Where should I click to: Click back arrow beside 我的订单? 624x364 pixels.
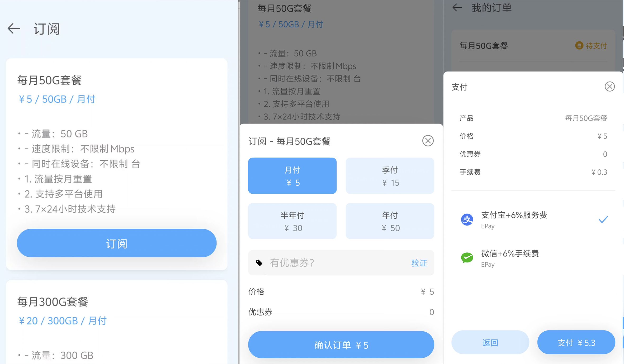coord(457,8)
